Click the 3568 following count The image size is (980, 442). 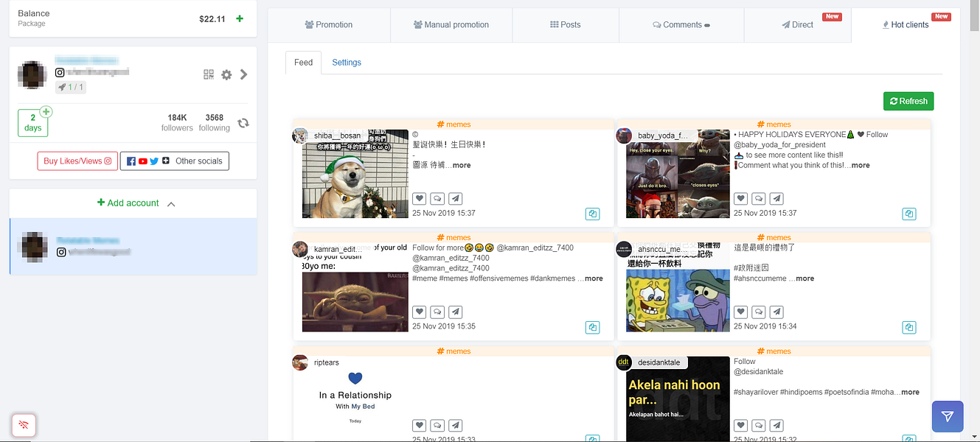point(215,122)
